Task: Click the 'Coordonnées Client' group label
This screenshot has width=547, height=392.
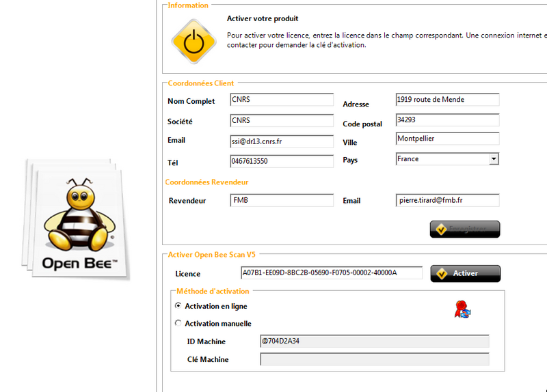Action: (200, 83)
